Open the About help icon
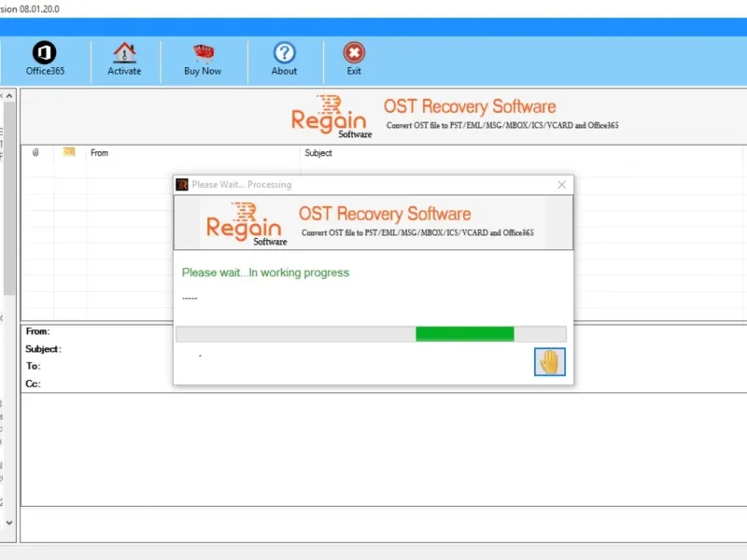This screenshot has width=747, height=560. [x=285, y=59]
